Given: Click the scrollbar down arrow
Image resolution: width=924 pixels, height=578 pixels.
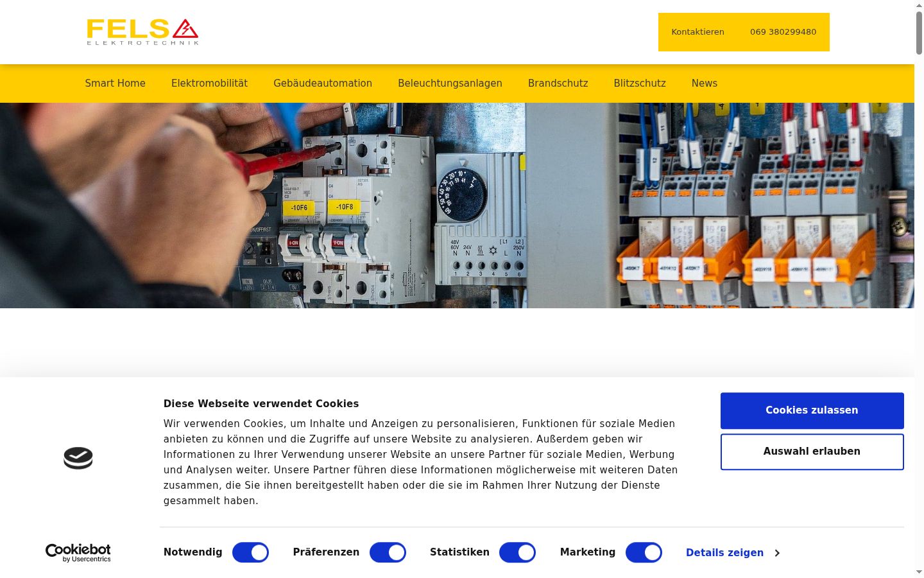Looking at the screenshot, I should pyautogui.click(x=919, y=572).
